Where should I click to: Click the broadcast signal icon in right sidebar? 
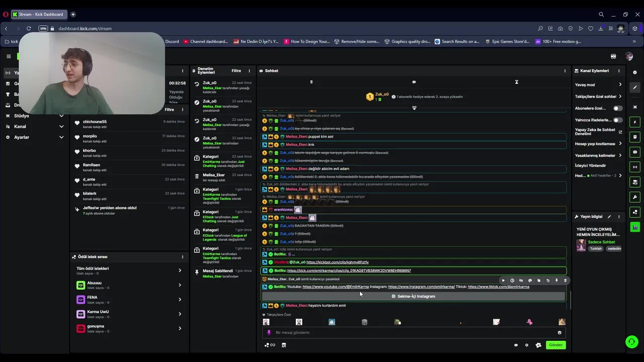point(635,167)
